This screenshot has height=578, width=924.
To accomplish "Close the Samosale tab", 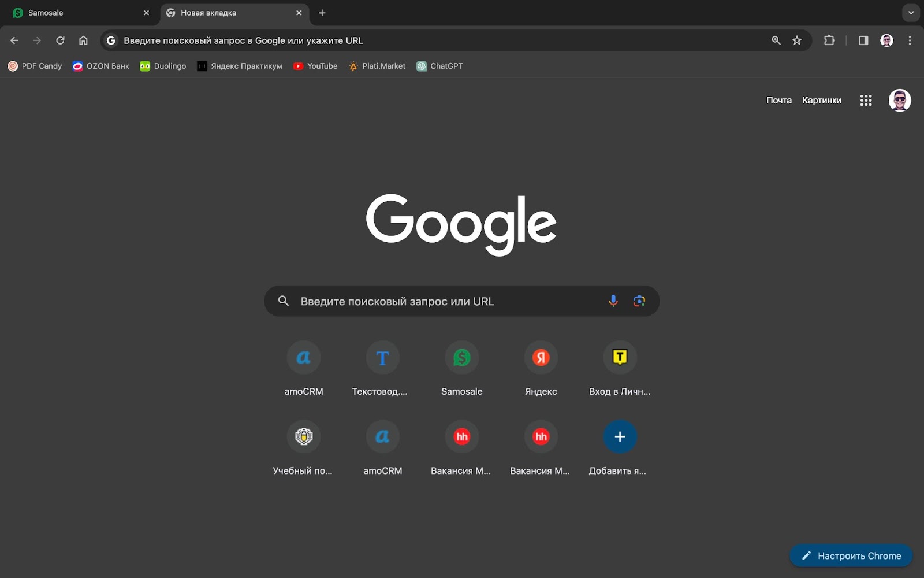I will (146, 13).
